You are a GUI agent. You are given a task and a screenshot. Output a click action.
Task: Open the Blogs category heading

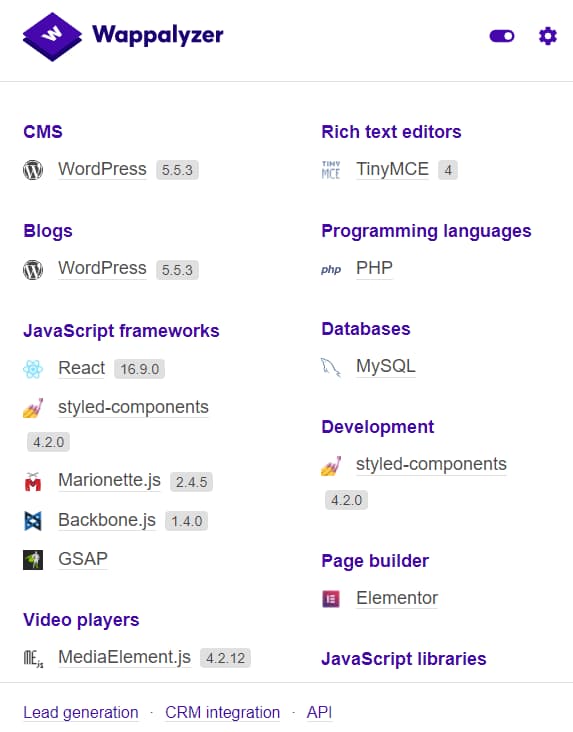point(48,231)
